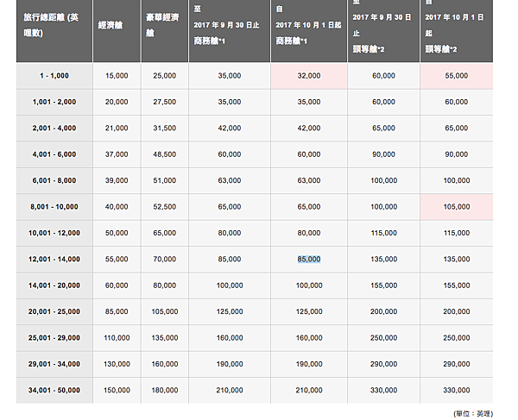Screen dimensions: 518x420
Task: Click the blue-selected 85,000 business value
Action: (309, 260)
